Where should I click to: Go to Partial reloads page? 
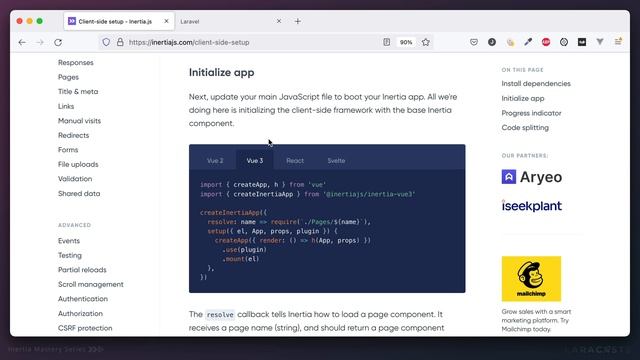click(82, 270)
